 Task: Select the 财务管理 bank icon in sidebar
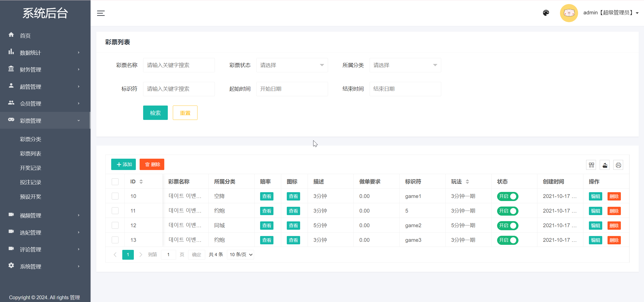tap(11, 69)
